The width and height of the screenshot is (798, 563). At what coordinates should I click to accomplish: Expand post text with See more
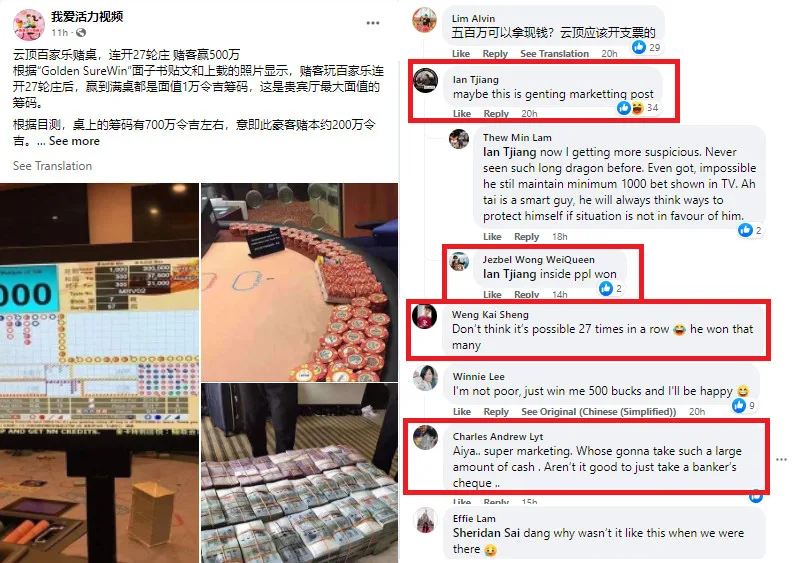[74, 142]
